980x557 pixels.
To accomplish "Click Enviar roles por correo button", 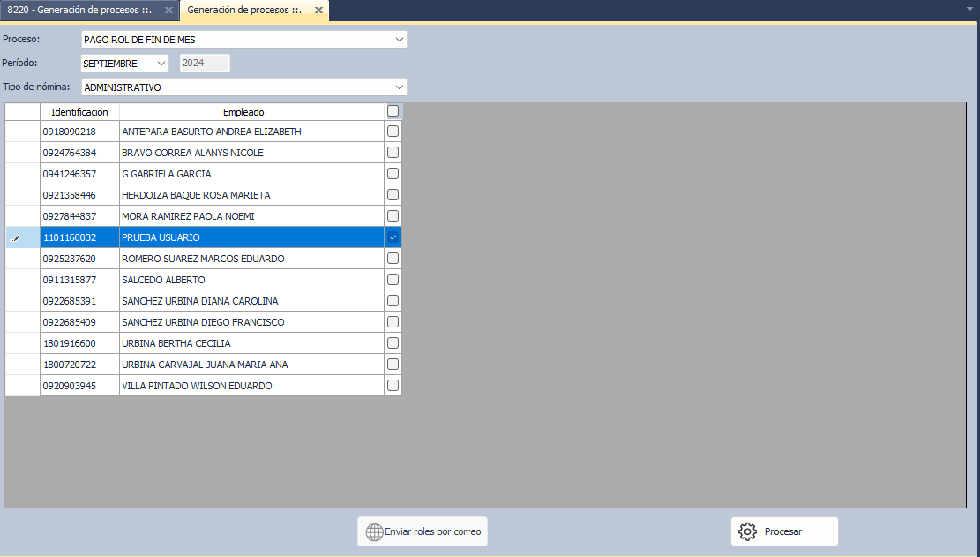I will (423, 532).
